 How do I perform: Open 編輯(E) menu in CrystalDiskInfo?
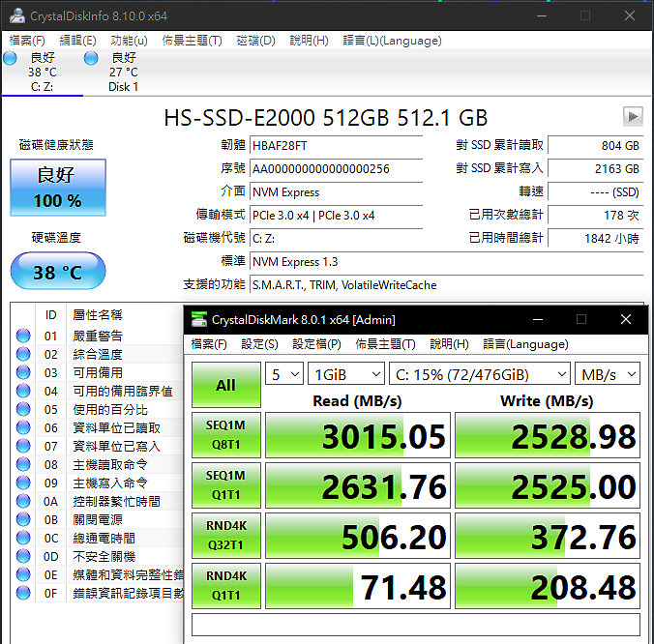pos(77,41)
